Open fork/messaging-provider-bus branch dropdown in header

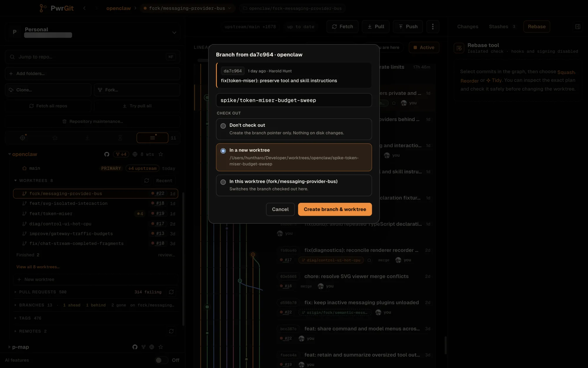(187, 8)
